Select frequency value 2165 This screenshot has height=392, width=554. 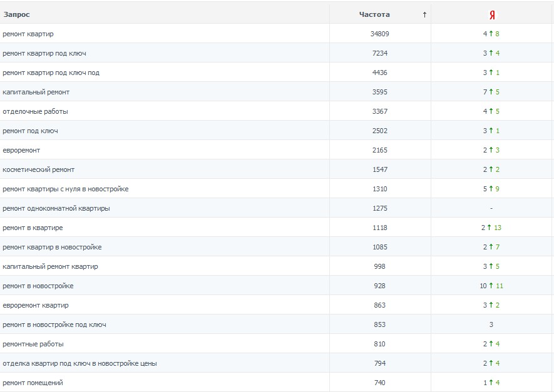pos(380,150)
